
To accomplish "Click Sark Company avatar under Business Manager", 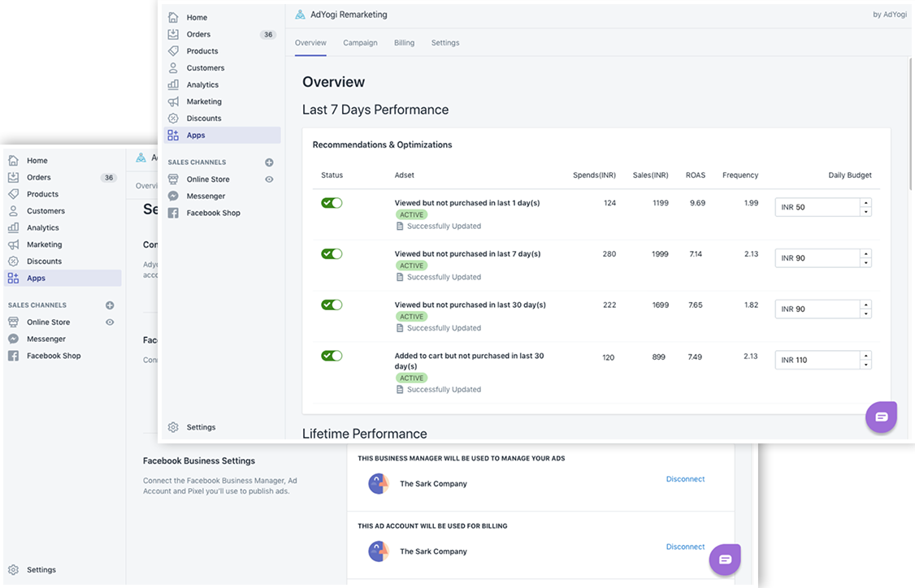I will [379, 483].
